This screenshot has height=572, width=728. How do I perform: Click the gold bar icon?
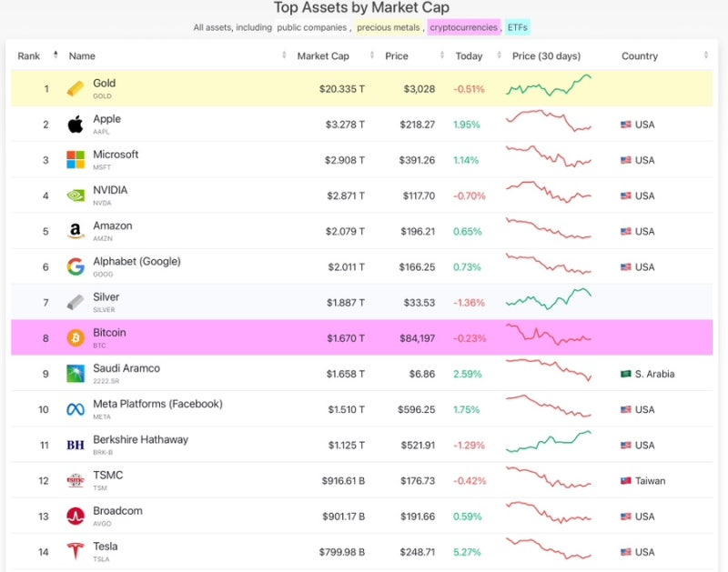tap(76, 89)
